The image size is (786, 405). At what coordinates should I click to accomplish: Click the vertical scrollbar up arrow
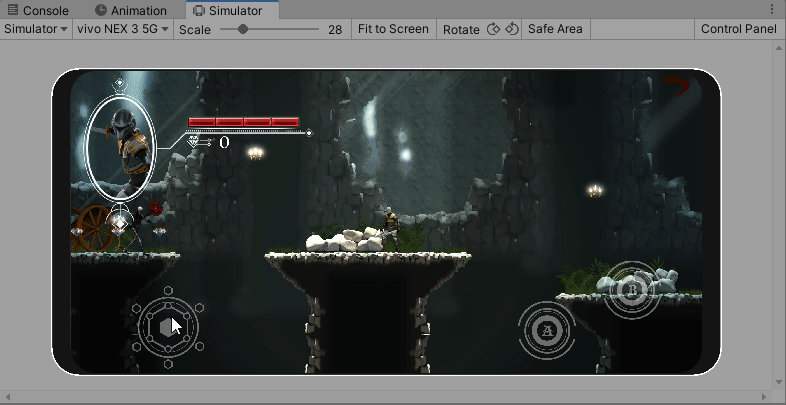coord(778,48)
